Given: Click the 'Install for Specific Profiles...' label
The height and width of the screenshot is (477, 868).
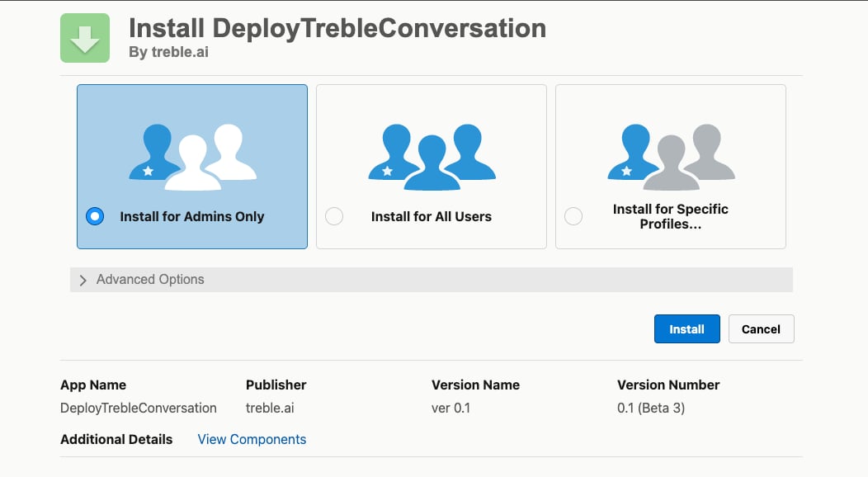Looking at the screenshot, I should tap(670, 216).
